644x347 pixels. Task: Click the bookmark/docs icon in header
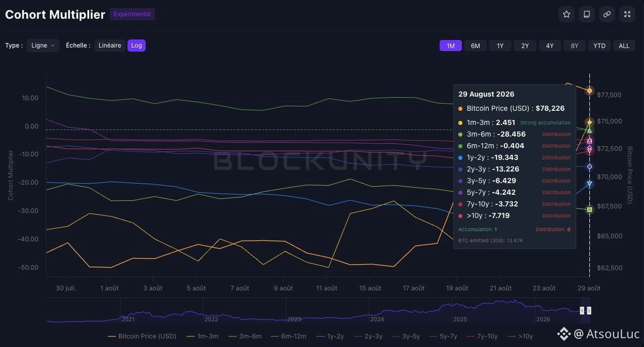click(x=587, y=14)
